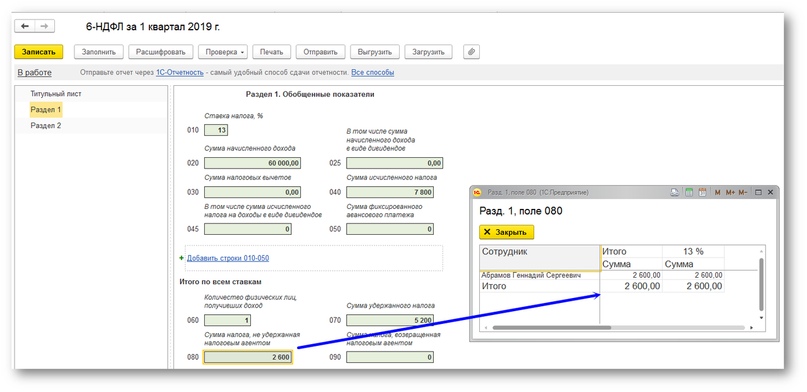Viewport: 807px width, 392px height.
Task: Open the calendar icon in popup titlebar
Action: point(702,192)
